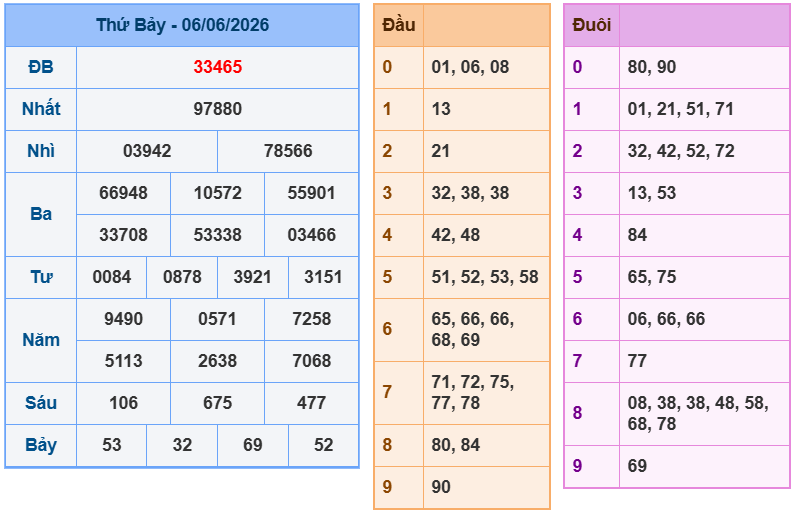Select Đầu row value 90
The image size is (795, 521).
[441, 487]
